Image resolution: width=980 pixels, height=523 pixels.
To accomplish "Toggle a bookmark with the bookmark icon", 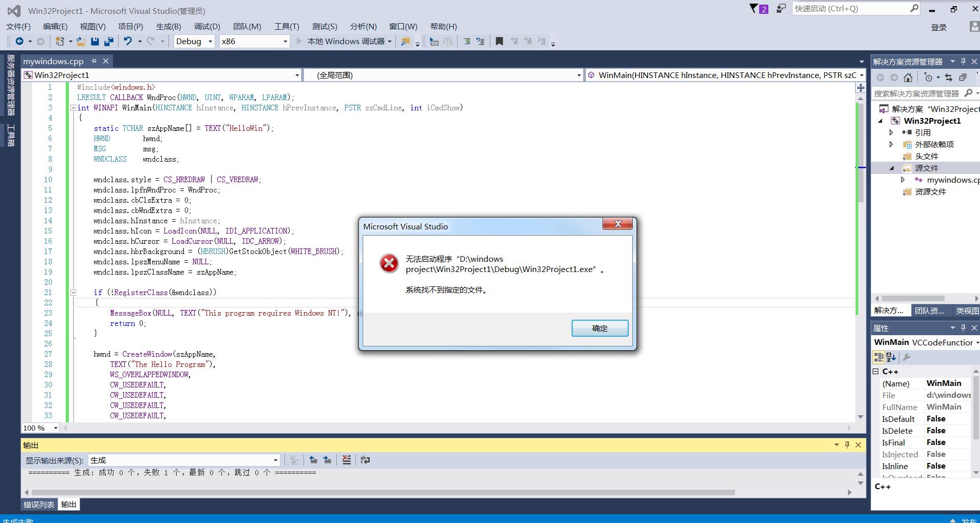I will click(x=499, y=42).
